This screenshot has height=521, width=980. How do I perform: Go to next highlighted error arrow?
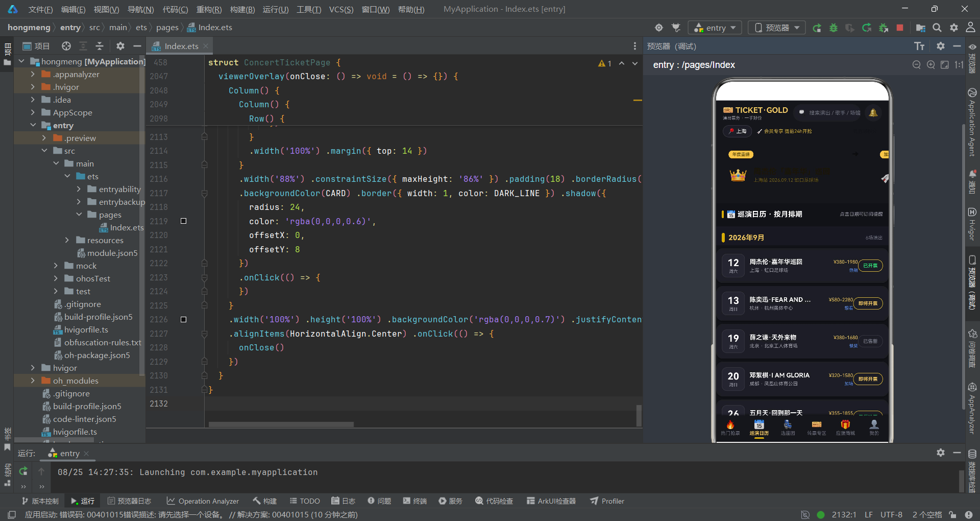[x=635, y=63]
